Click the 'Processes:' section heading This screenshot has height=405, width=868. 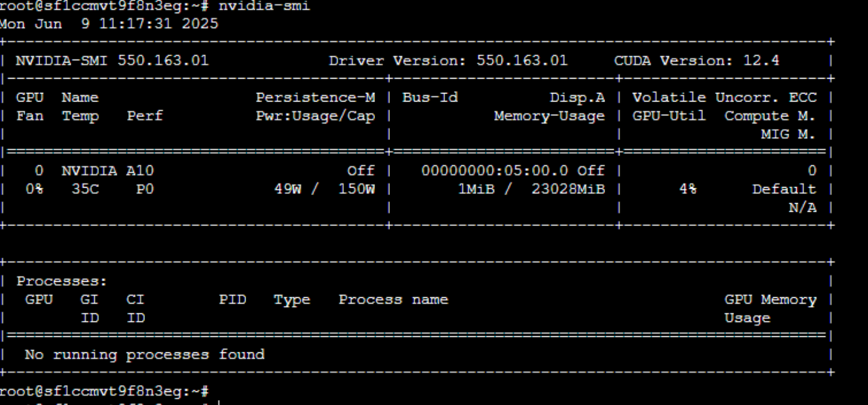pos(61,281)
